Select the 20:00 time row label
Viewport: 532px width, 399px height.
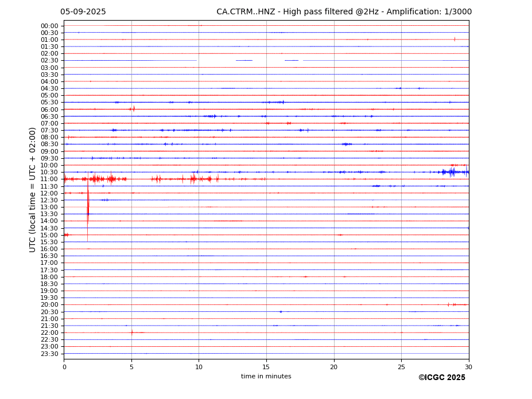point(49,305)
